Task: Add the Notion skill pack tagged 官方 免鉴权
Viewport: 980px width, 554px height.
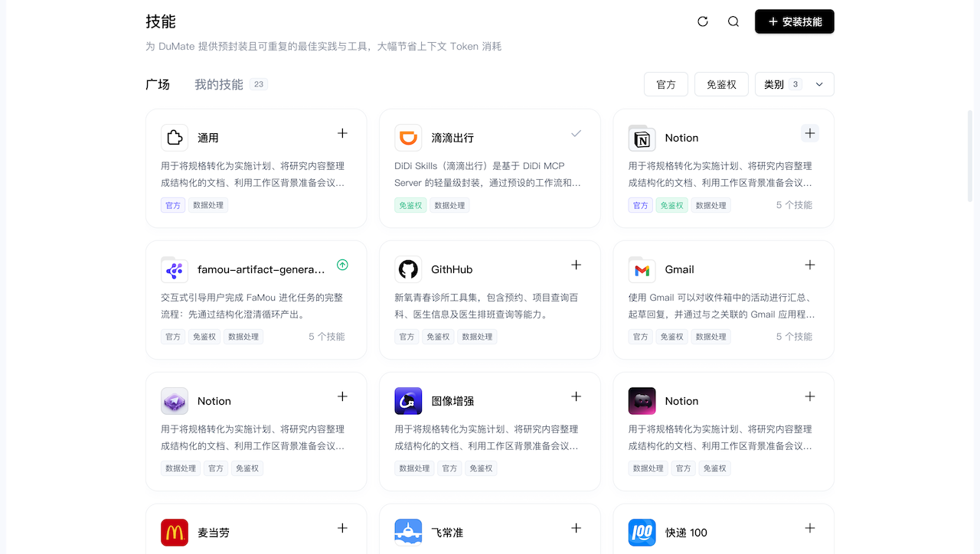Action: point(810,133)
